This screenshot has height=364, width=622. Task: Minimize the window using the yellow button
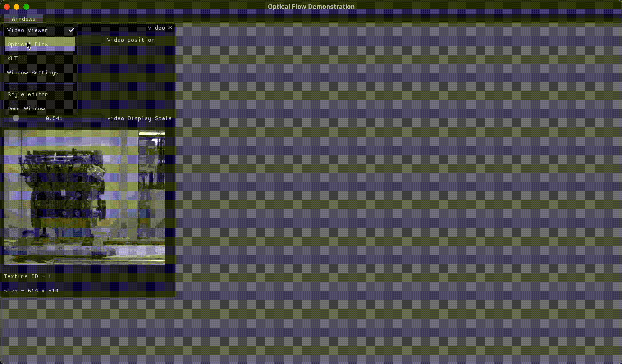(x=17, y=7)
